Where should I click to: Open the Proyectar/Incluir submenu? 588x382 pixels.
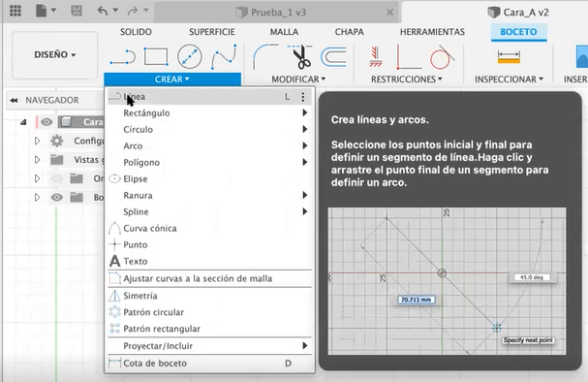click(210, 346)
